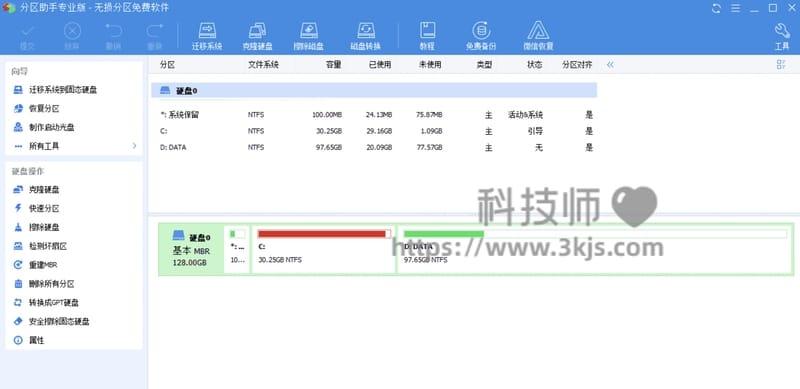Sort by the 文件系统 column header
The image size is (800, 389).
pyautogui.click(x=263, y=65)
